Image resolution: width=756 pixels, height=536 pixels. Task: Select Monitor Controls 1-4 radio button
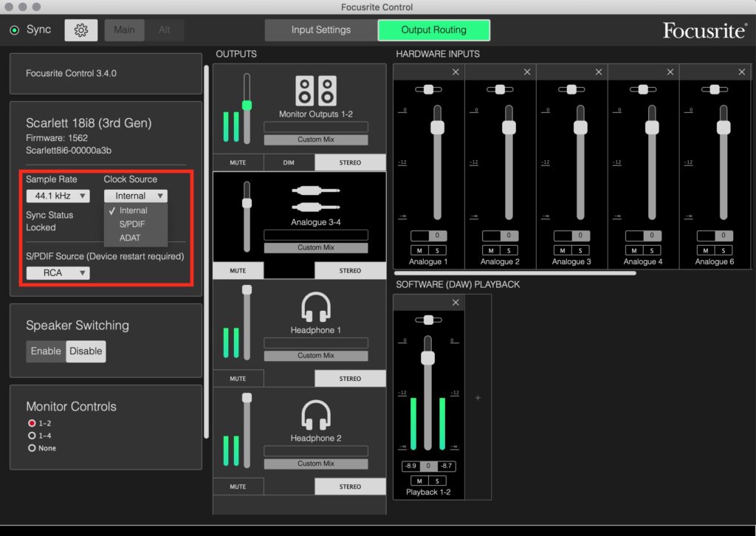point(32,436)
